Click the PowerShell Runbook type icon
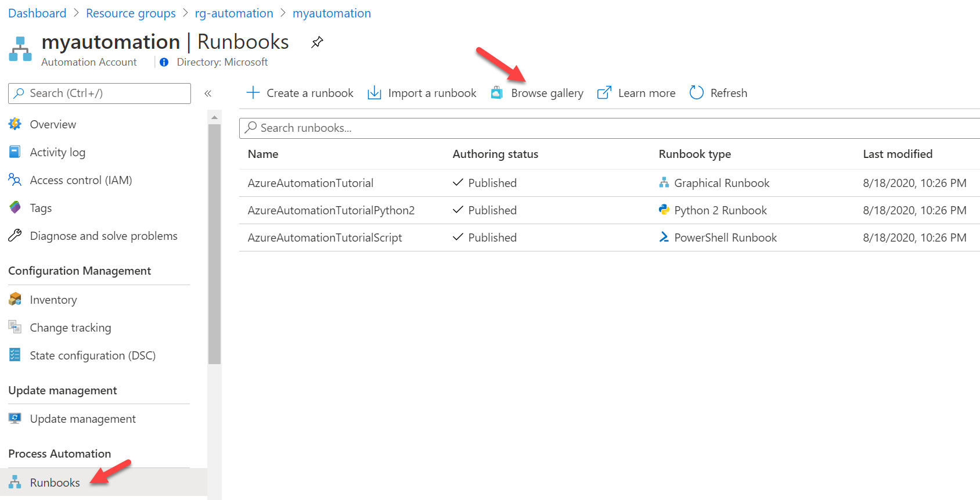This screenshot has width=980, height=500. pyautogui.click(x=664, y=238)
